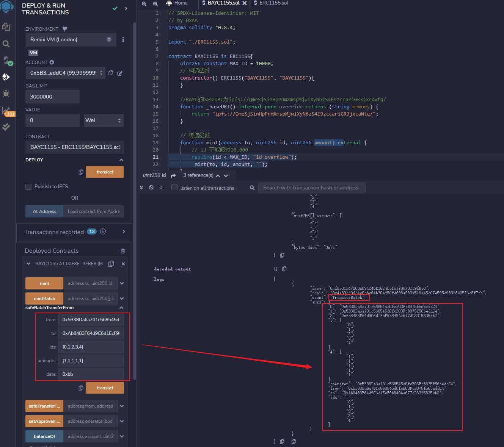Open the Environment dropdown Remix VM (London)
The height and width of the screenshot is (447, 504).
[68, 39]
